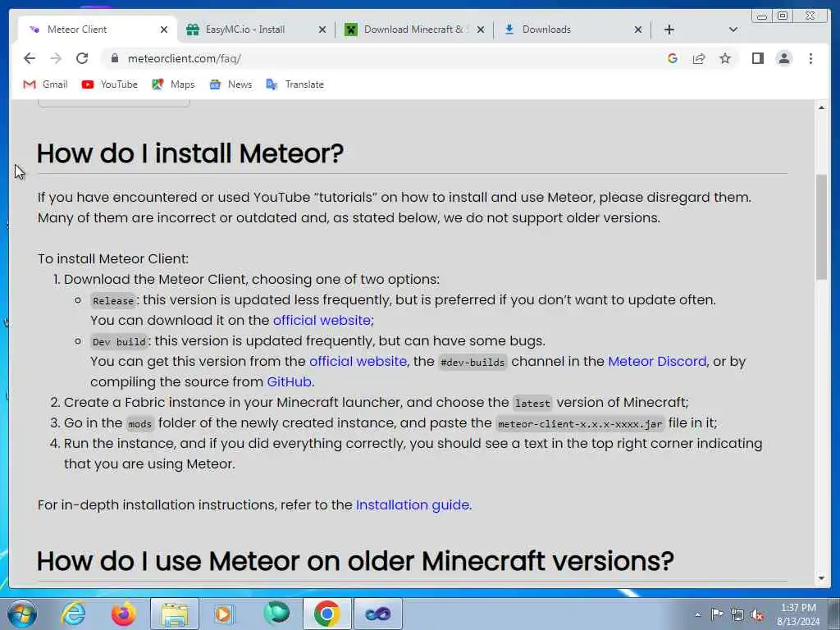Screen dimensions: 840x630
Task: Click the Google icon in the address bar
Action: pyautogui.click(x=673, y=58)
